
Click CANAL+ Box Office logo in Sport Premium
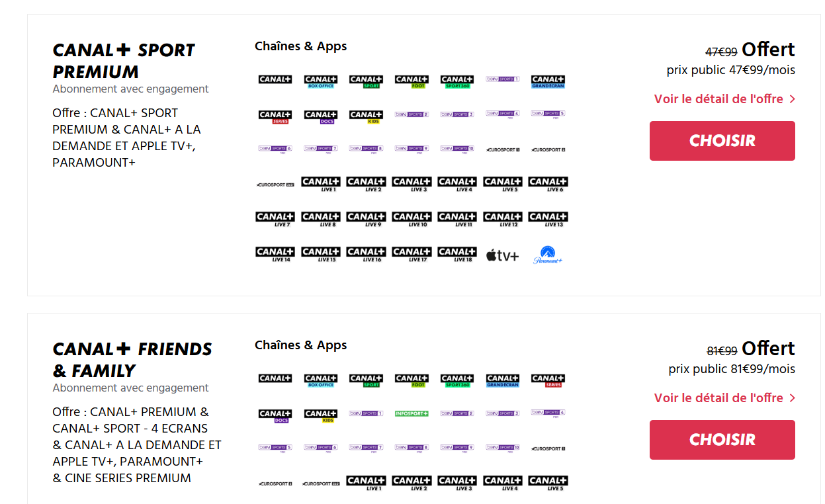321,82
